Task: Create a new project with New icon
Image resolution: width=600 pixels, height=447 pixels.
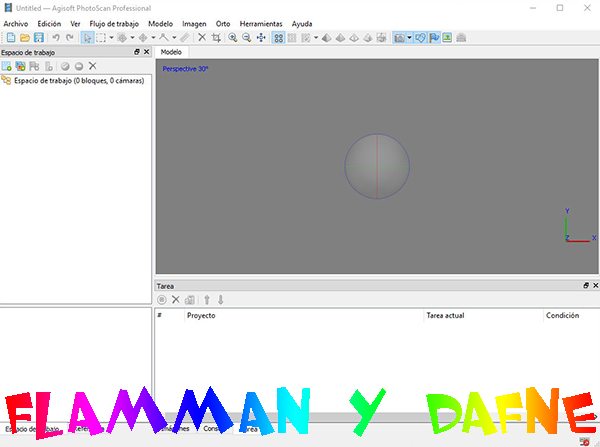Action: [11, 38]
